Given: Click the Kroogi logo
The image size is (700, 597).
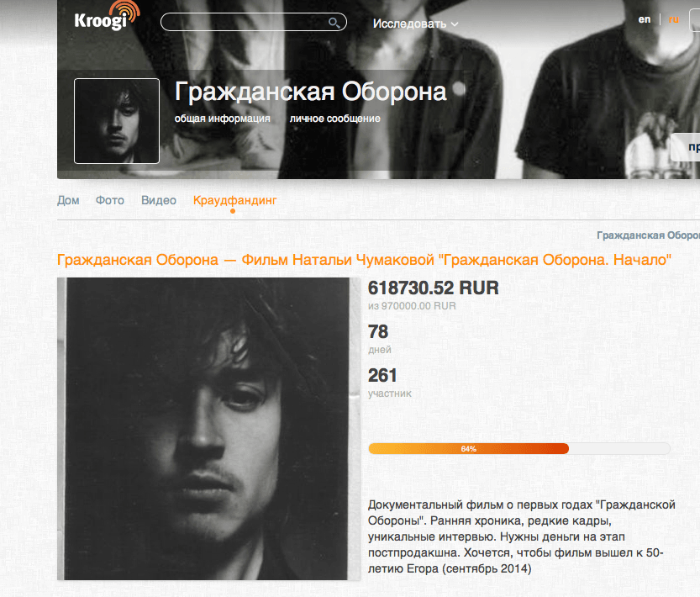Looking at the screenshot, I should click(x=108, y=16).
